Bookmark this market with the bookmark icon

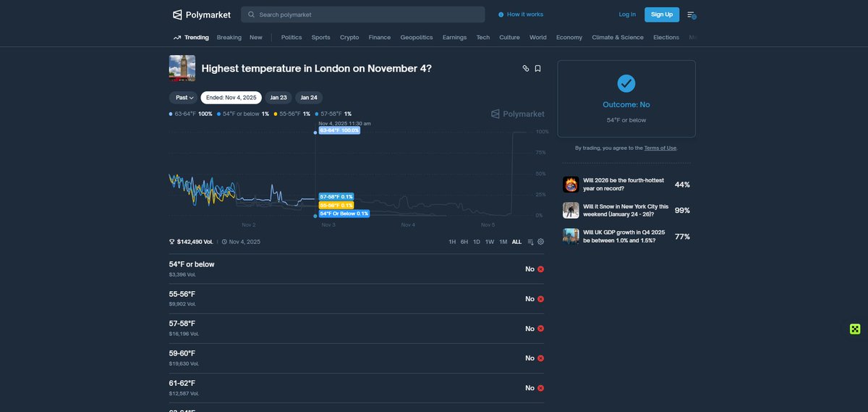point(537,68)
